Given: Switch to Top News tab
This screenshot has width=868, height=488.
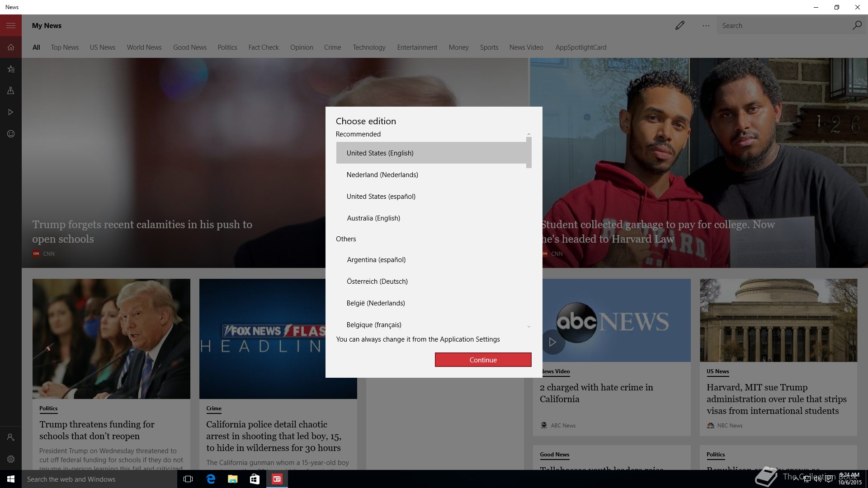Looking at the screenshot, I should click(65, 47).
